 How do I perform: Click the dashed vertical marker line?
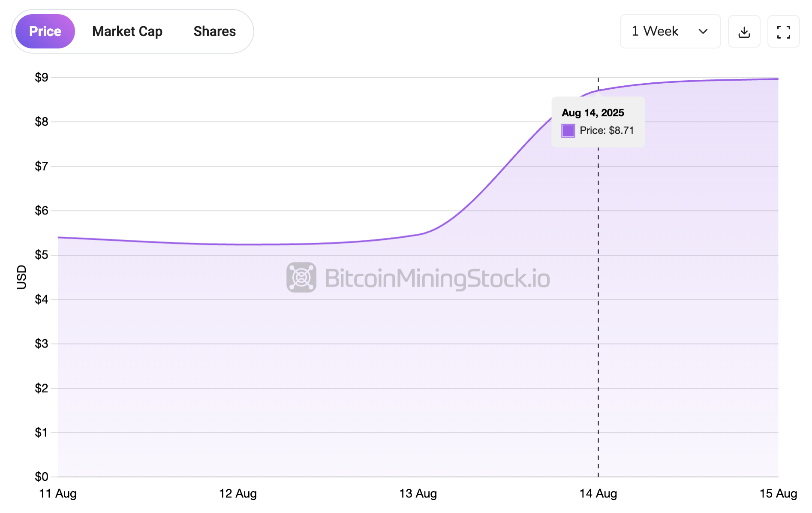click(598, 300)
